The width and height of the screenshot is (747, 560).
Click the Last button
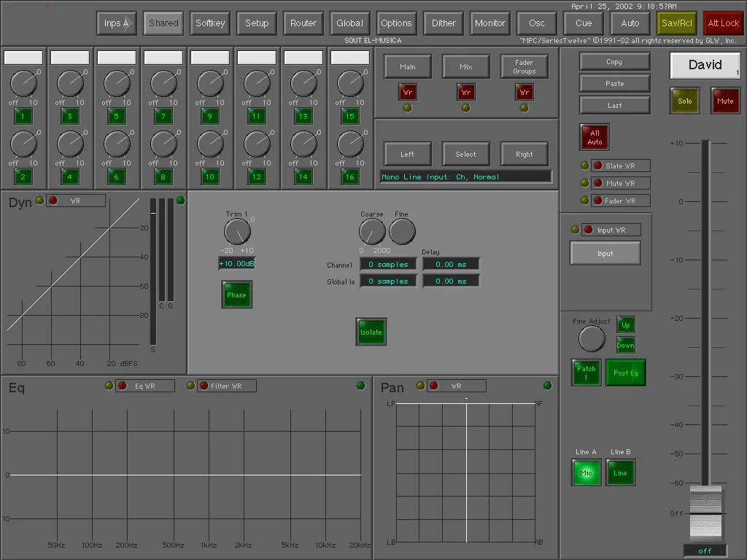coord(614,106)
